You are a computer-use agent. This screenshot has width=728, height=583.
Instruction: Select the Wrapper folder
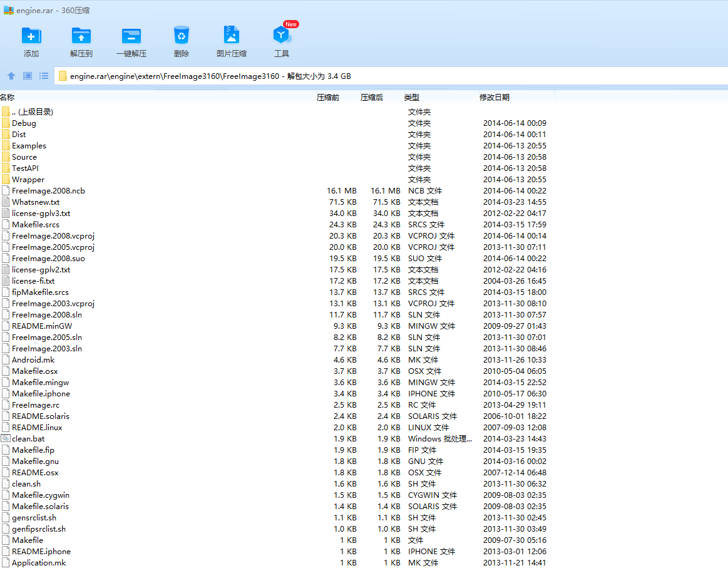click(28, 179)
